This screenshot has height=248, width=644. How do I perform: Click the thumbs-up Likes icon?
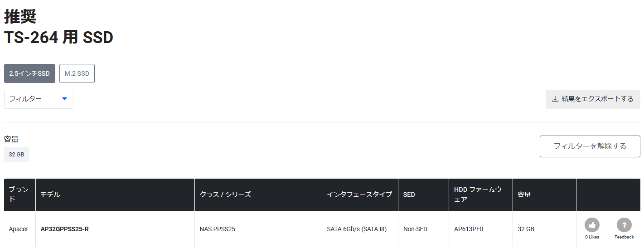592,225
